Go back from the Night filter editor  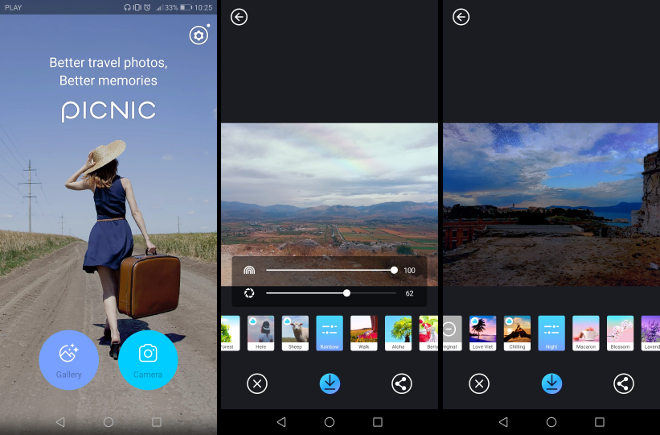pyautogui.click(x=461, y=17)
